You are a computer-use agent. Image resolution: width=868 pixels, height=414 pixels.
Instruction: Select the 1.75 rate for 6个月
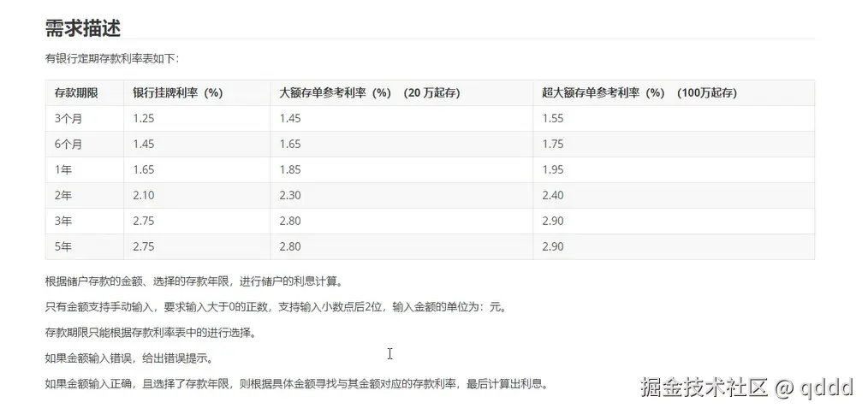(552, 144)
